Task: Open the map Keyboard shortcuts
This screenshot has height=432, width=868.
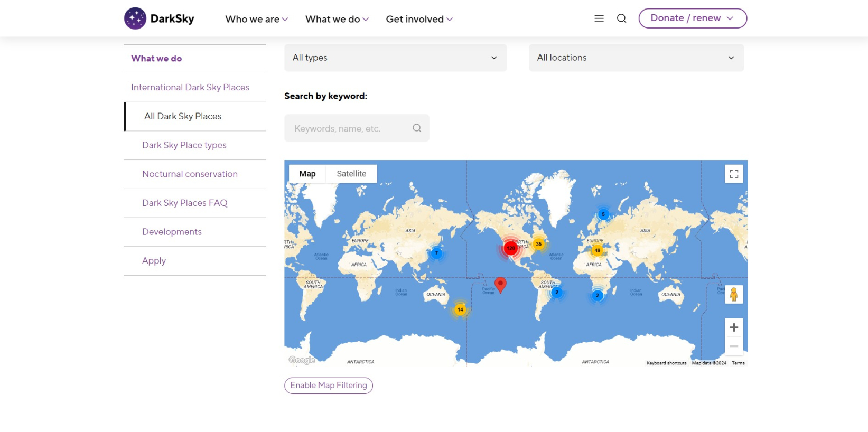Action: tap(667, 363)
